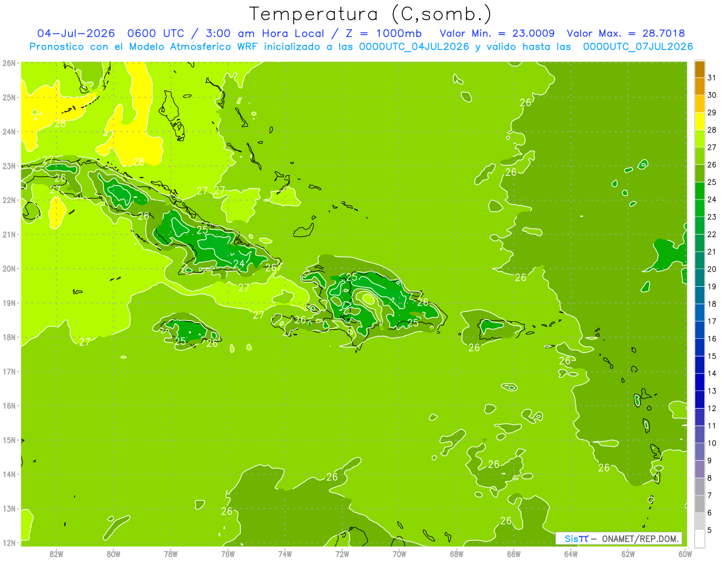The image size is (728, 562).
Task: Click the white legend band below 5
Action: pos(699,538)
